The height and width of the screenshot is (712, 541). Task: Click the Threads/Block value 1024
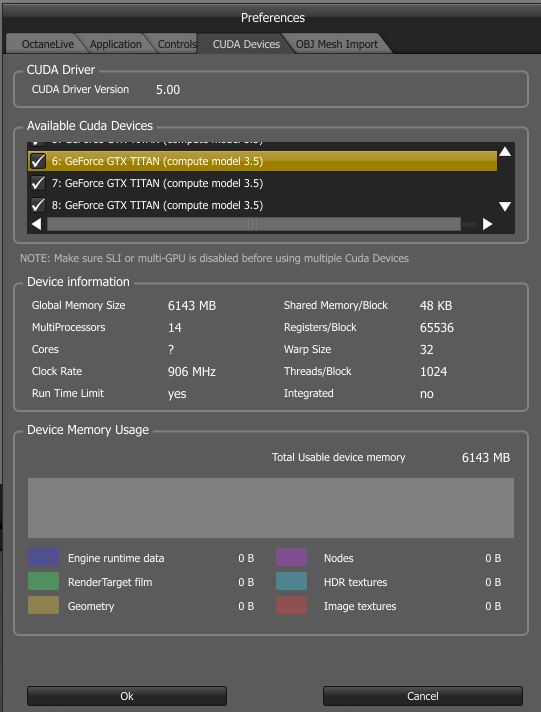click(x=433, y=372)
